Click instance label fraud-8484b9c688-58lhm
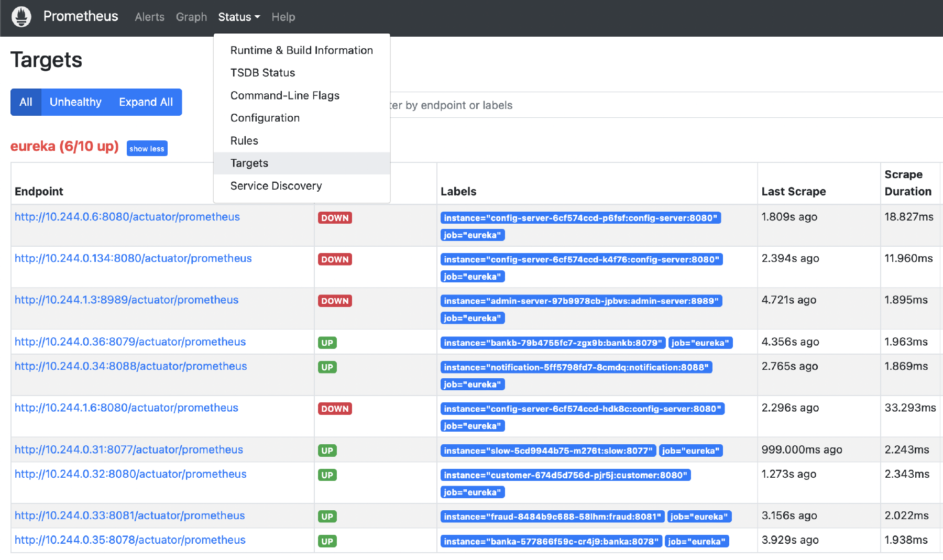943x560 pixels. (x=553, y=517)
